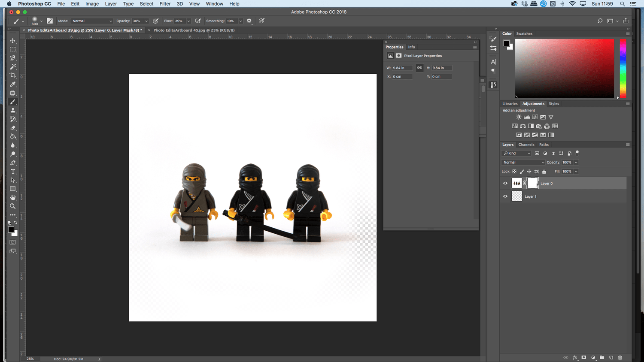Screen dimensions: 644x362
Task: Select the Hand tool
Action: coord(13,197)
